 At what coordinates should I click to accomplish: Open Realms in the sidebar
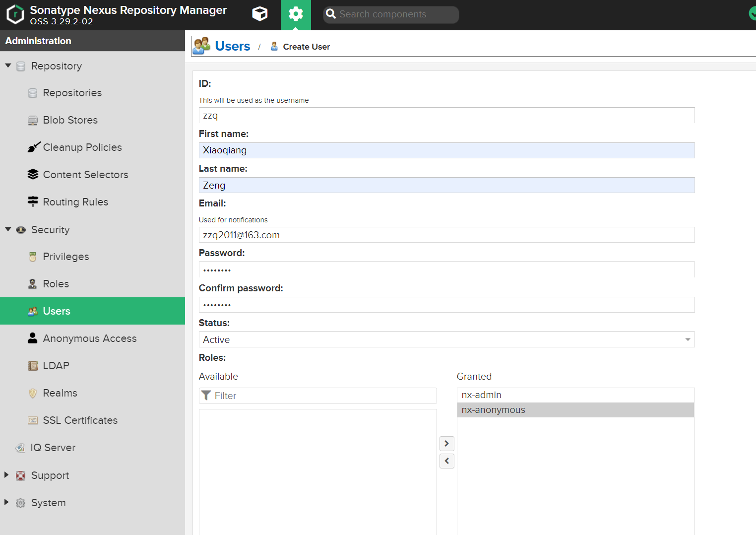pos(60,393)
